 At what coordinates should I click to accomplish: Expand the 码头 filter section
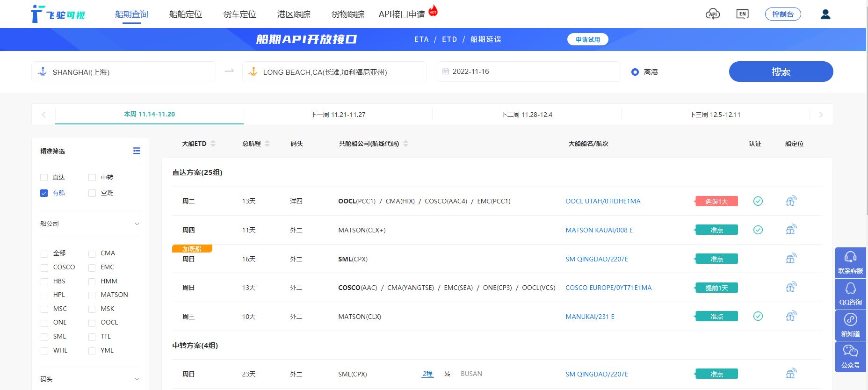(x=137, y=379)
